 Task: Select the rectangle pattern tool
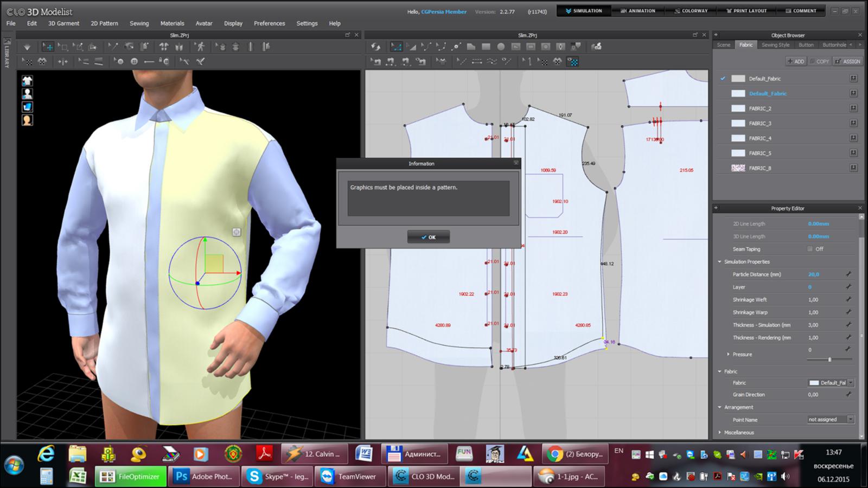(486, 47)
